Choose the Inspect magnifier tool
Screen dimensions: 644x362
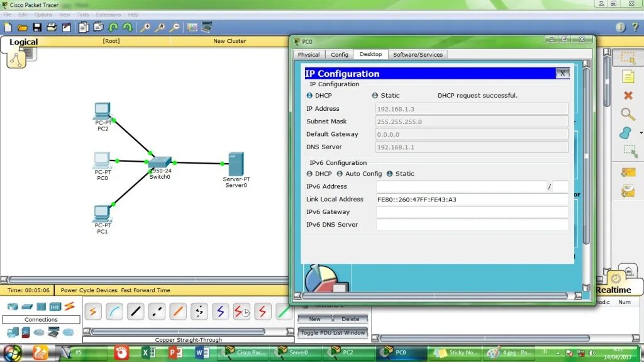(628, 114)
